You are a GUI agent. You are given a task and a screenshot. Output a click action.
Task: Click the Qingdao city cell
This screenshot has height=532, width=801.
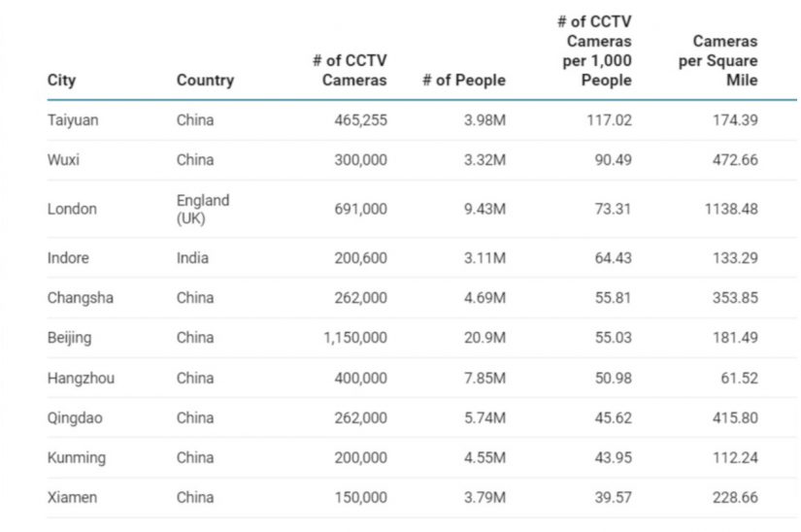76,417
